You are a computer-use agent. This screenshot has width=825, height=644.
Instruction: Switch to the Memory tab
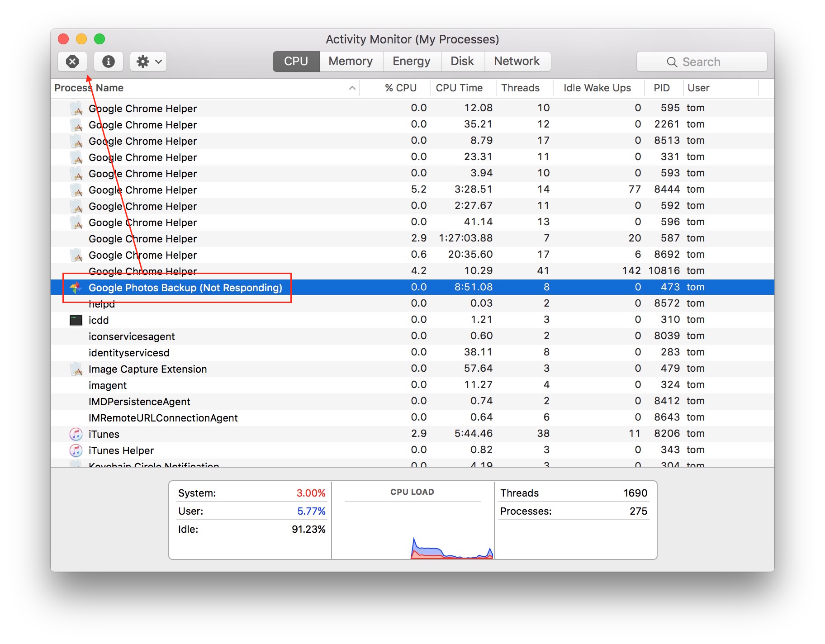(x=351, y=61)
